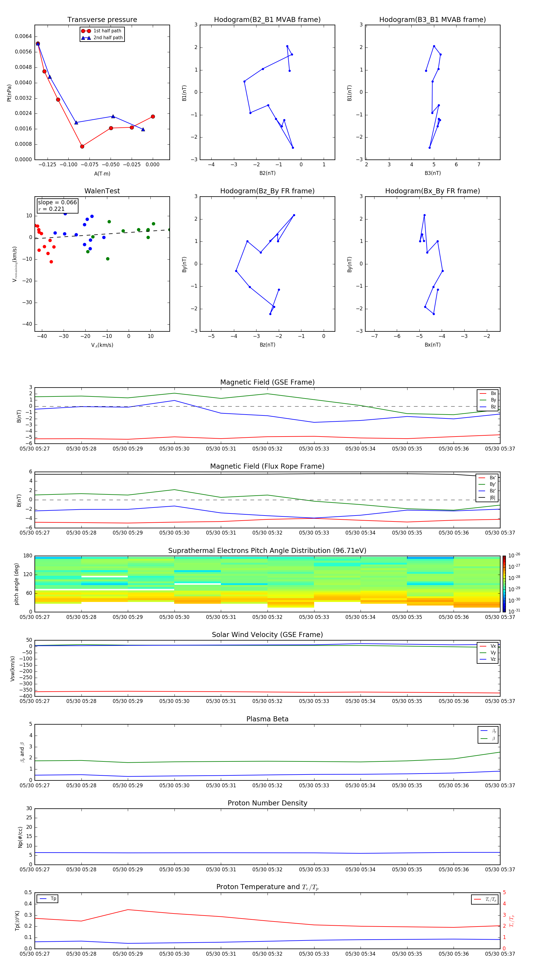
Task: Click 'Bz' in GSE magnetic field legend
Action: [x=493, y=407]
